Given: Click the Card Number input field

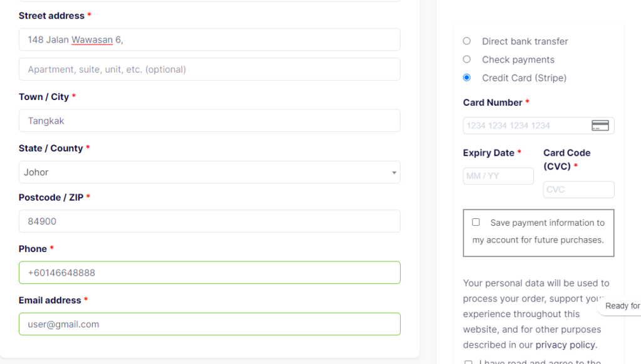Looking at the screenshot, I should 526,126.
